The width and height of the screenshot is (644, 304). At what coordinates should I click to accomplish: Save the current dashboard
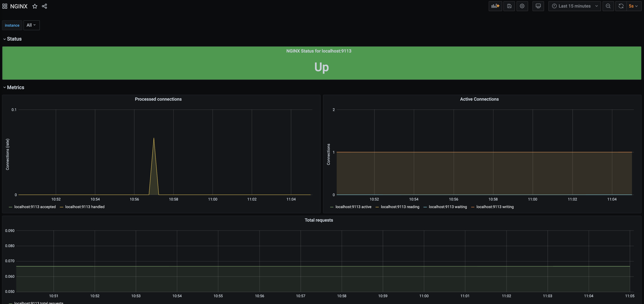pyautogui.click(x=509, y=6)
